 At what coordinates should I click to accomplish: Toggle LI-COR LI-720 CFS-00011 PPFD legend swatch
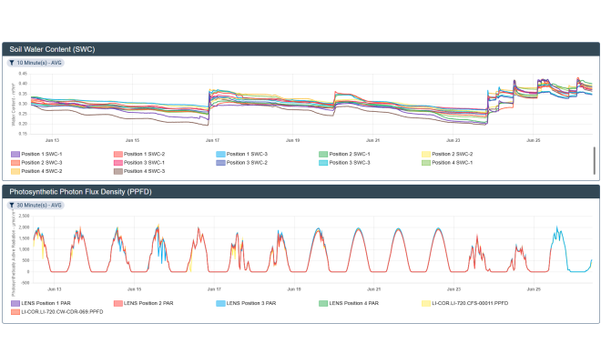pyautogui.click(x=426, y=303)
